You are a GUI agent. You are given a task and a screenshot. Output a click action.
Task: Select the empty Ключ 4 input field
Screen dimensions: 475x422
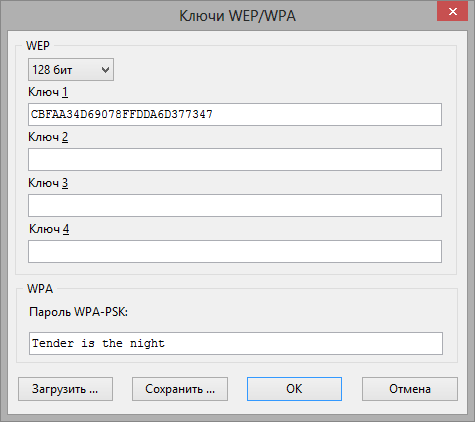pos(235,251)
